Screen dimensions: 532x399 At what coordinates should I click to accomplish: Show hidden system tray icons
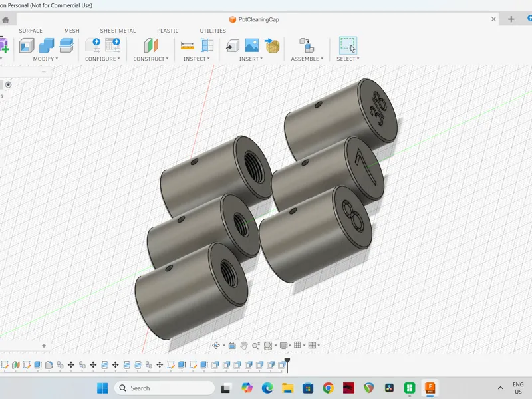pyautogui.click(x=501, y=388)
